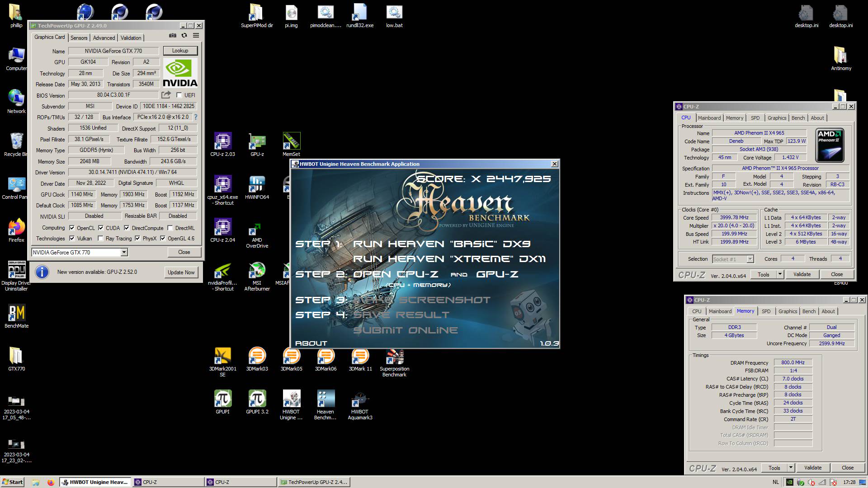Screen dimensions: 868x488
Task: Click Update Now in GPU-Z
Action: click(181, 272)
